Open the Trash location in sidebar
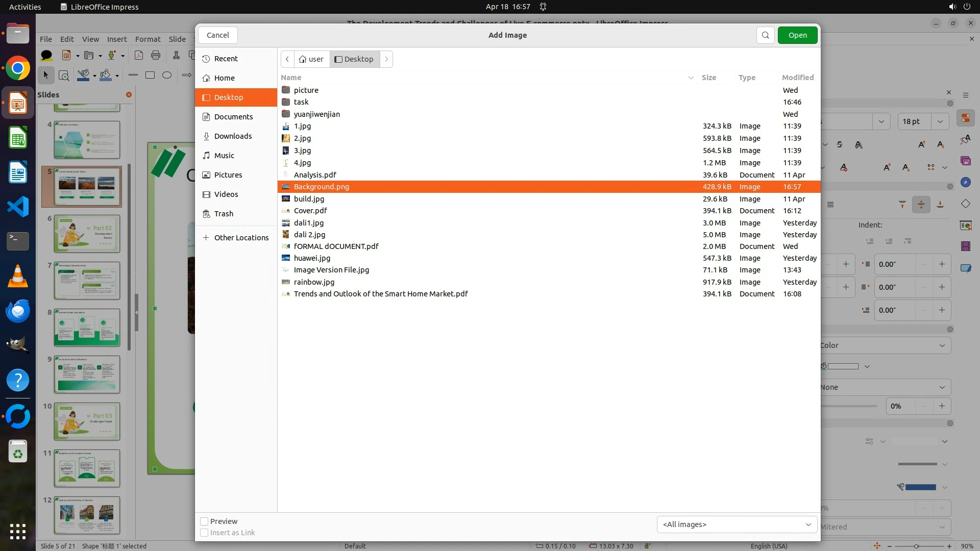Viewport: 980px width, 551px height. [x=224, y=214]
